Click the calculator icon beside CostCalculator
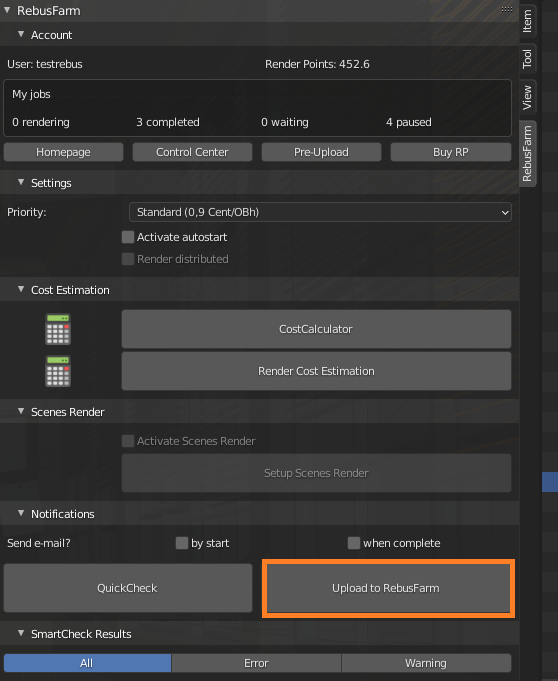Screen dimensions: 558x681 (x=58, y=329)
